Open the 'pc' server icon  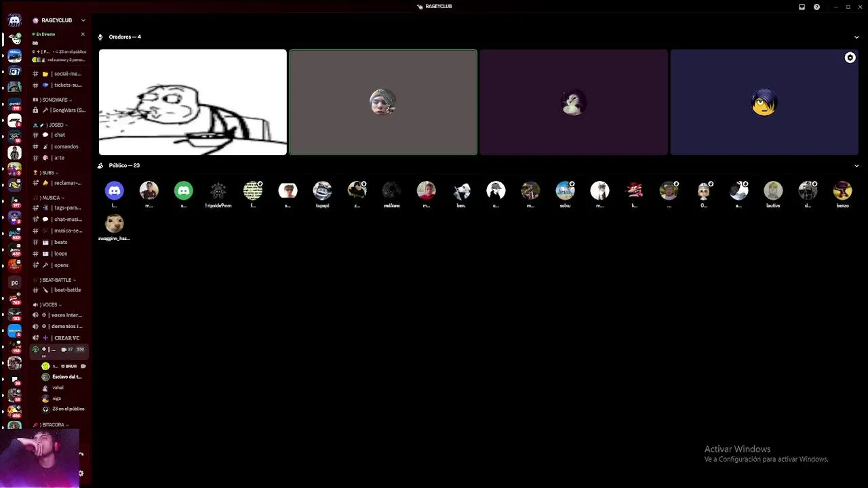coord(14,283)
